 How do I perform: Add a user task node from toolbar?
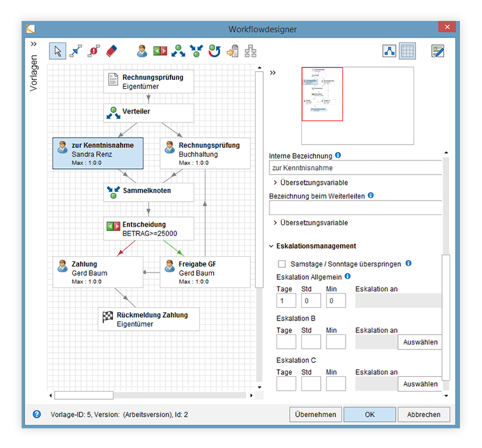143,51
